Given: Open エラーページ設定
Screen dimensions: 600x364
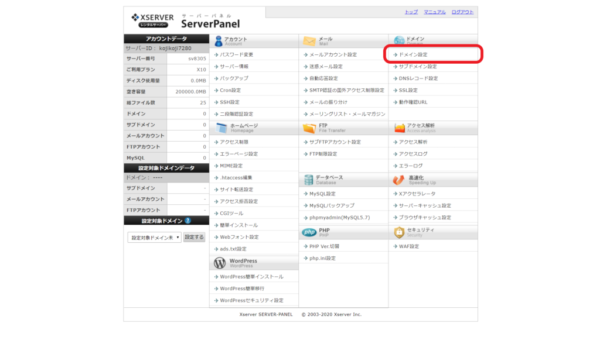Looking at the screenshot, I should coord(239,154).
